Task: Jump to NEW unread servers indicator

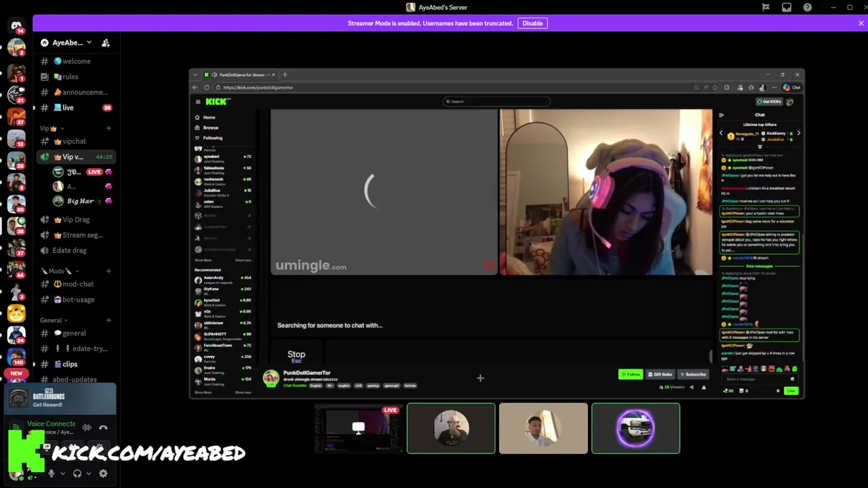Action: point(16,373)
